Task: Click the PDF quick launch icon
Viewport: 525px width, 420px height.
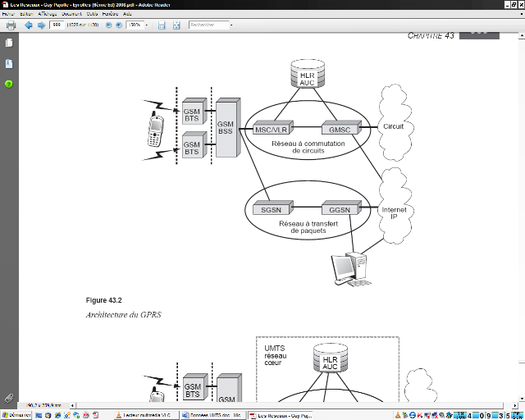Action: click(96, 416)
